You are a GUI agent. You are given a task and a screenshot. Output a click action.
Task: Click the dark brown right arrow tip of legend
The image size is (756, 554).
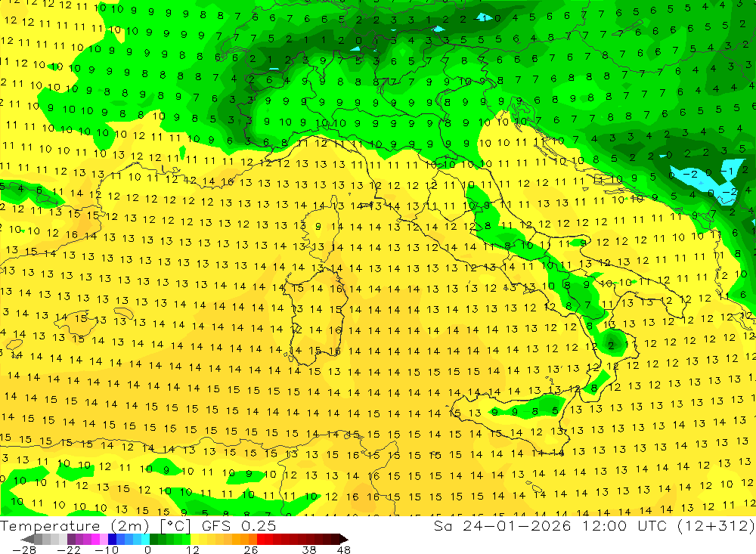point(344,539)
